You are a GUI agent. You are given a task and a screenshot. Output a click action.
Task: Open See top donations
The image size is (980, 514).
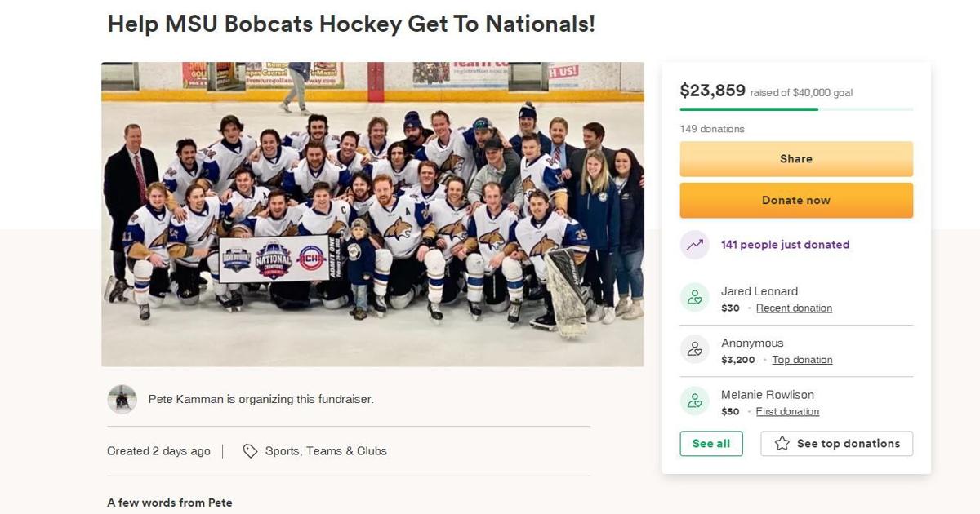point(837,444)
